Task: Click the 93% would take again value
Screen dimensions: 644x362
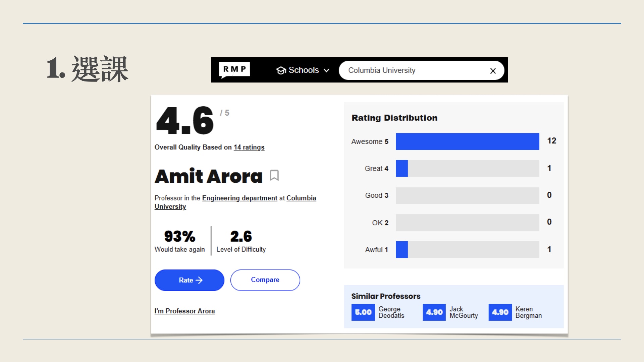Action: click(179, 236)
